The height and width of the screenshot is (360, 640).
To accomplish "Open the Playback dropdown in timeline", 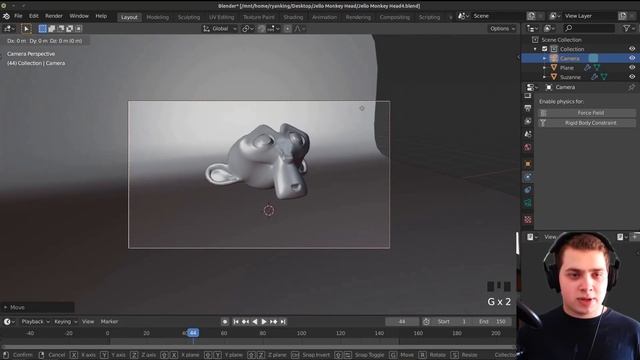I will coord(35,322).
